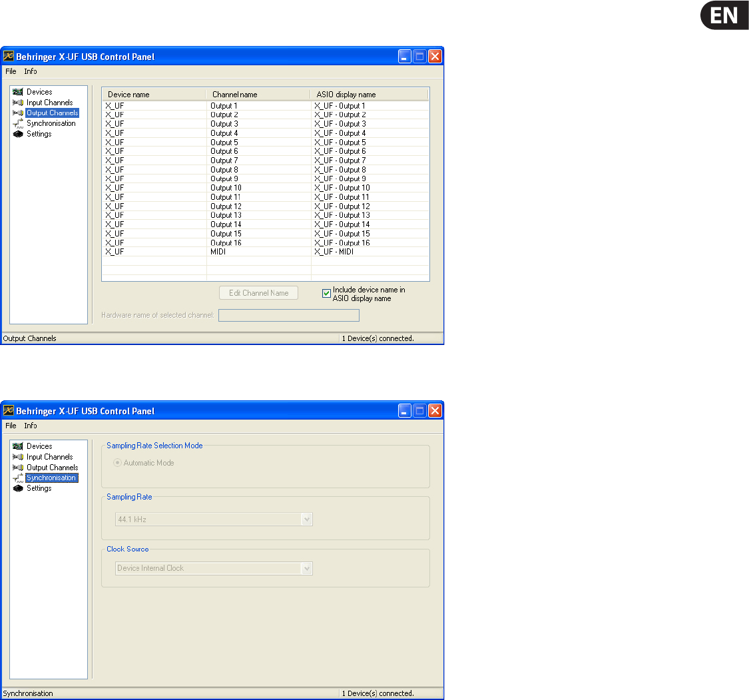Click Behringer app icon in bottom title bar
The height and width of the screenshot is (700, 749).
(9, 410)
